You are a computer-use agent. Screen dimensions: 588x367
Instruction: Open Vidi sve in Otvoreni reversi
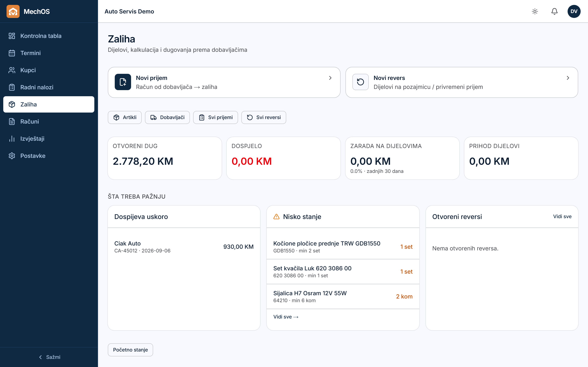562,217
